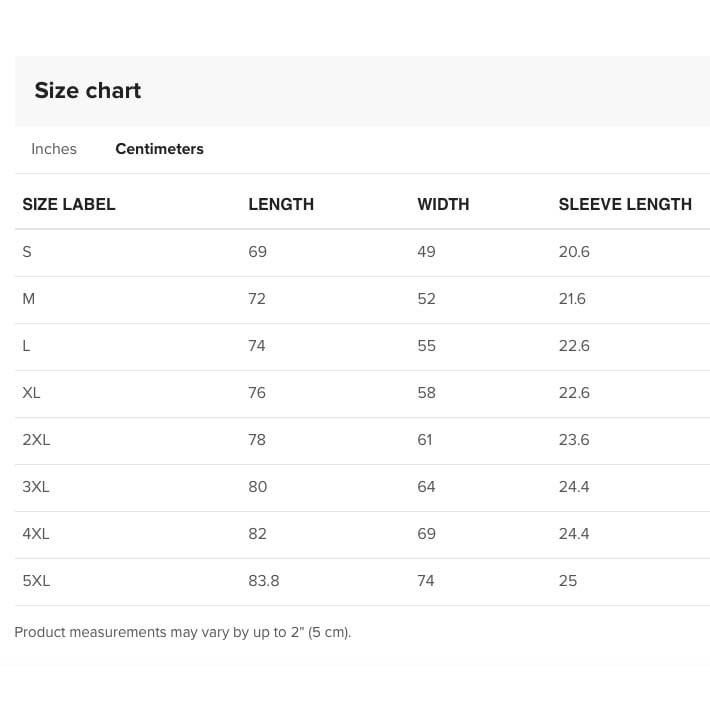Select the XL size row label
Image resolution: width=710 pixels, height=710 pixels.
(x=31, y=393)
